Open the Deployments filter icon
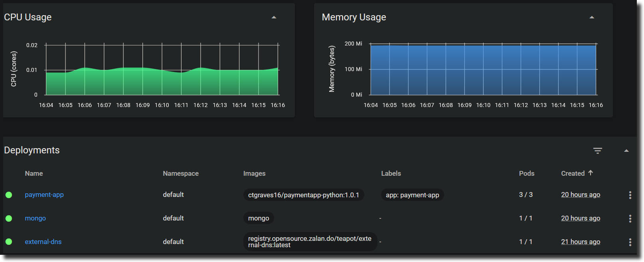Image resolution: width=644 pixels, height=262 pixels. click(x=597, y=151)
